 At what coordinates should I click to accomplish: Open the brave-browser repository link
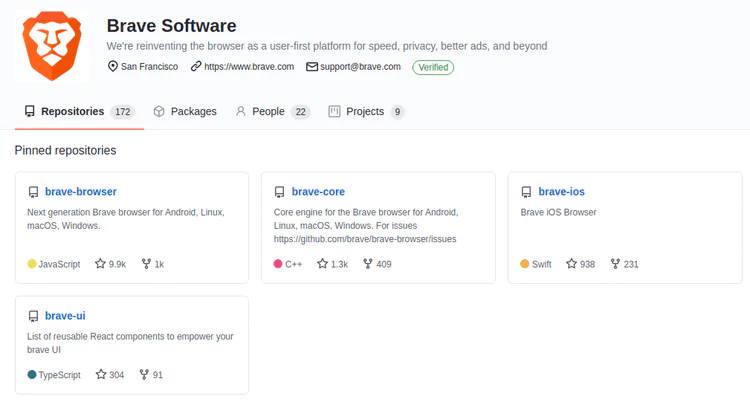(x=81, y=191)
